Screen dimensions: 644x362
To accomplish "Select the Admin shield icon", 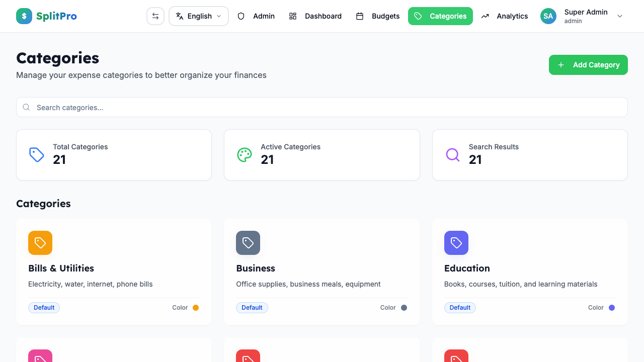I will click(241, 16).
